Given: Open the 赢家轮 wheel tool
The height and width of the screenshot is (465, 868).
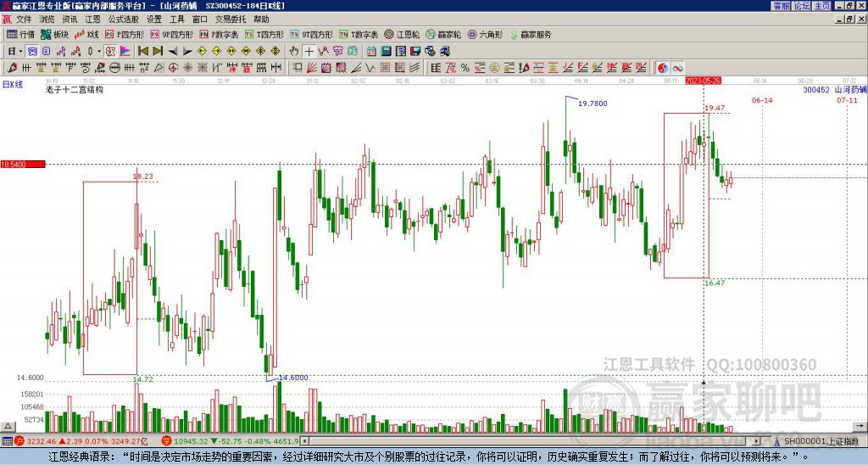Looking at the screenshot, I should pos(443,34).
